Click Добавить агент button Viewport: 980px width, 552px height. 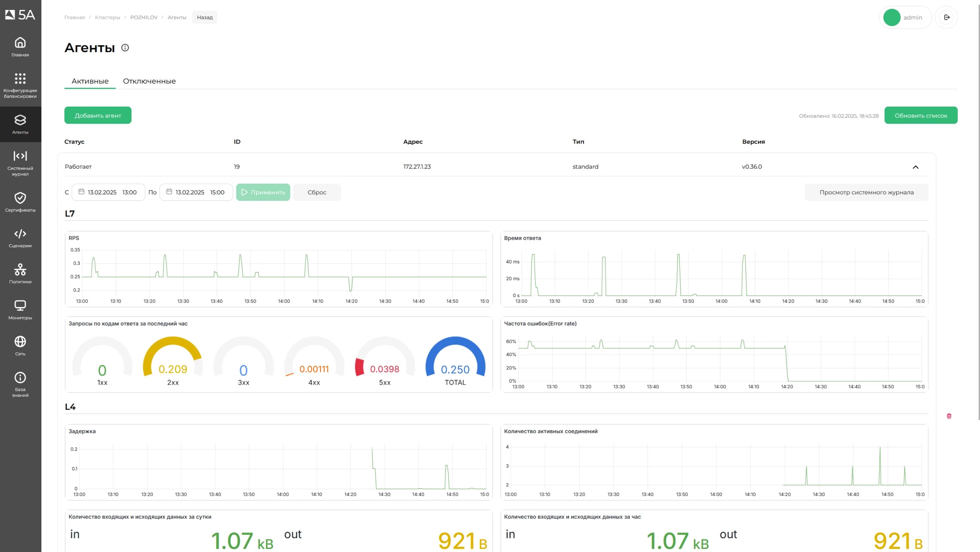[98, 115]
